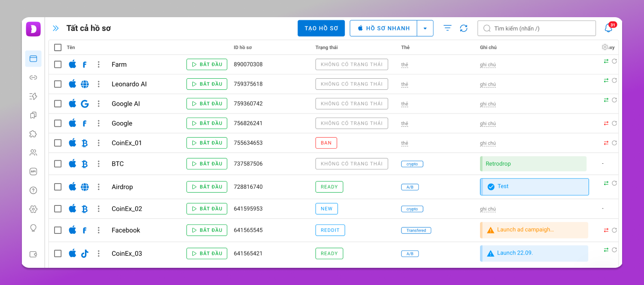This screenshot has width=644, height=285.
Task: Open the help question mark sidebar icon
Action: tap(33, 190)
